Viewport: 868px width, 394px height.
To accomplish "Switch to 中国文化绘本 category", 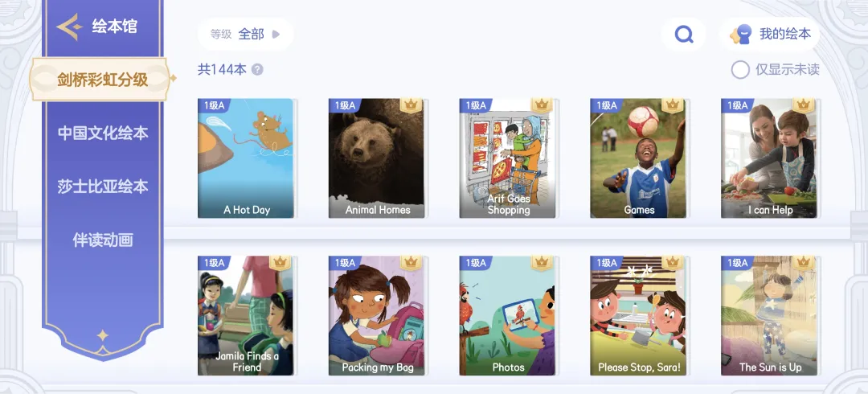I will 103,133.
